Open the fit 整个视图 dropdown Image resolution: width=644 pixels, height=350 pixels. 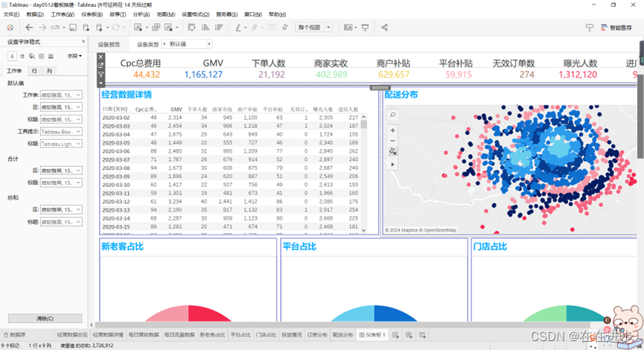click(x=313, y=28)
